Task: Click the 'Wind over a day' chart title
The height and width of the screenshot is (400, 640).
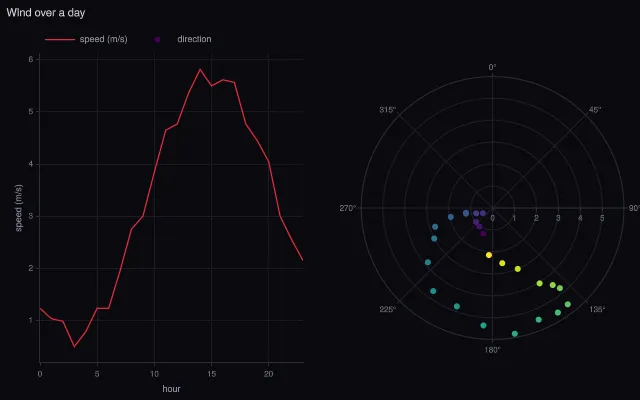Action: coord(46,13)
